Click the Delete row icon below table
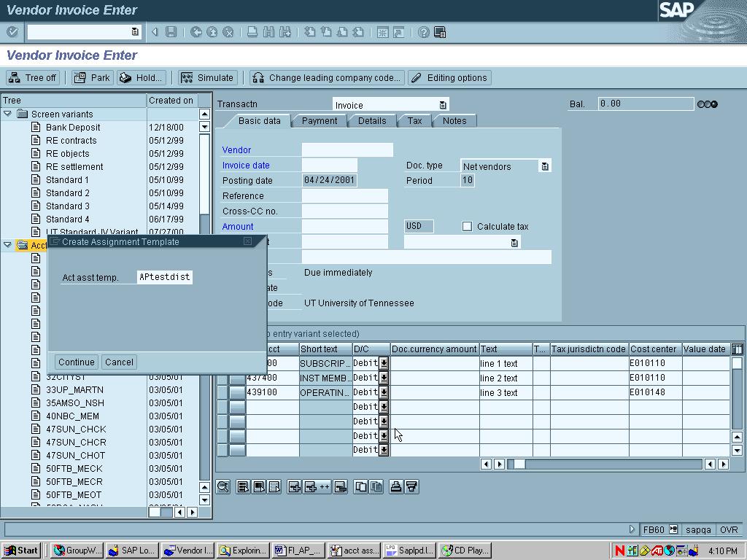Screen dimensions: 747x560 click(x=340, y=486)
